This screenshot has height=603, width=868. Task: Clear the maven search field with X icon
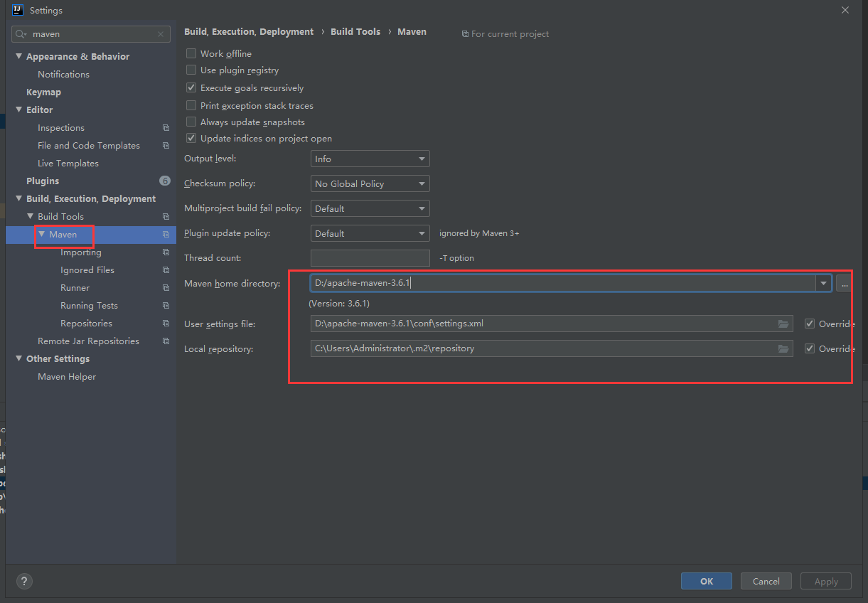click(161, 34)
